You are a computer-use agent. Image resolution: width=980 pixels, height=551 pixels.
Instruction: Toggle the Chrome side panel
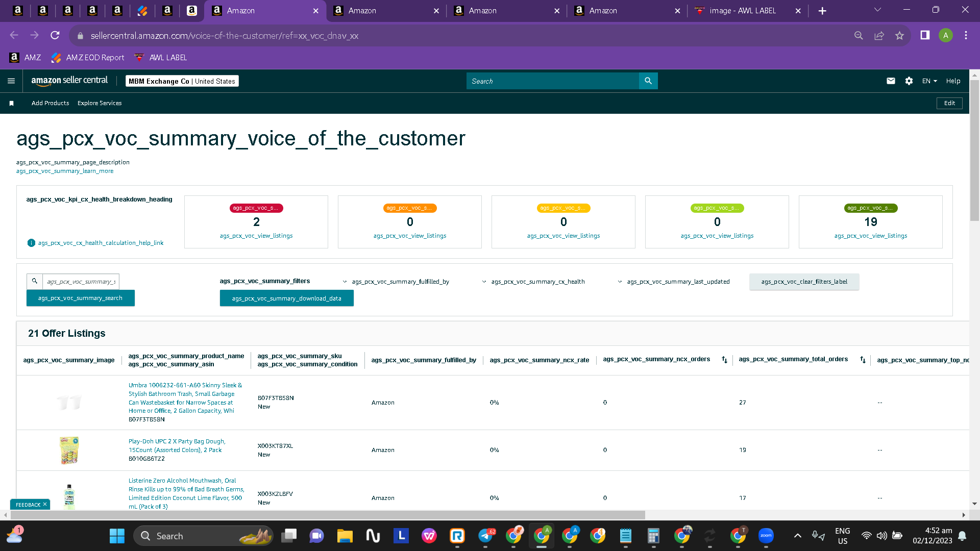925,35
